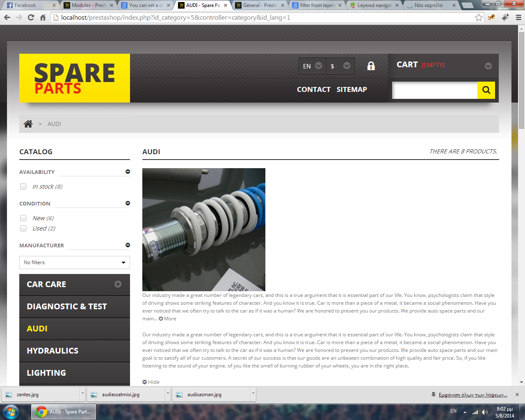
Task: Open the EN language dropdown
Action: 313,66
